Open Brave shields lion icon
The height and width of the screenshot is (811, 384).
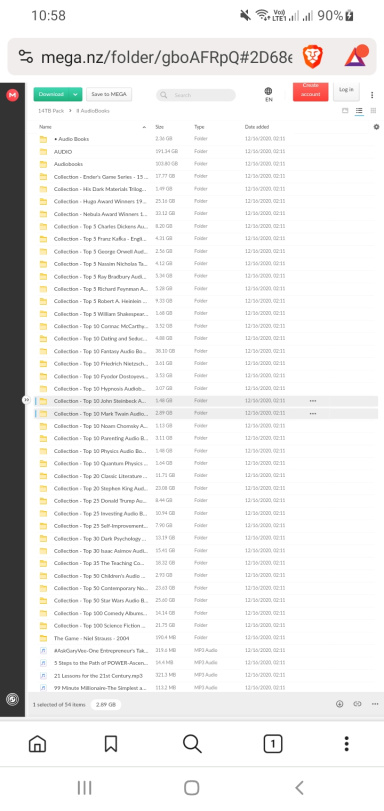pos(313,56)
